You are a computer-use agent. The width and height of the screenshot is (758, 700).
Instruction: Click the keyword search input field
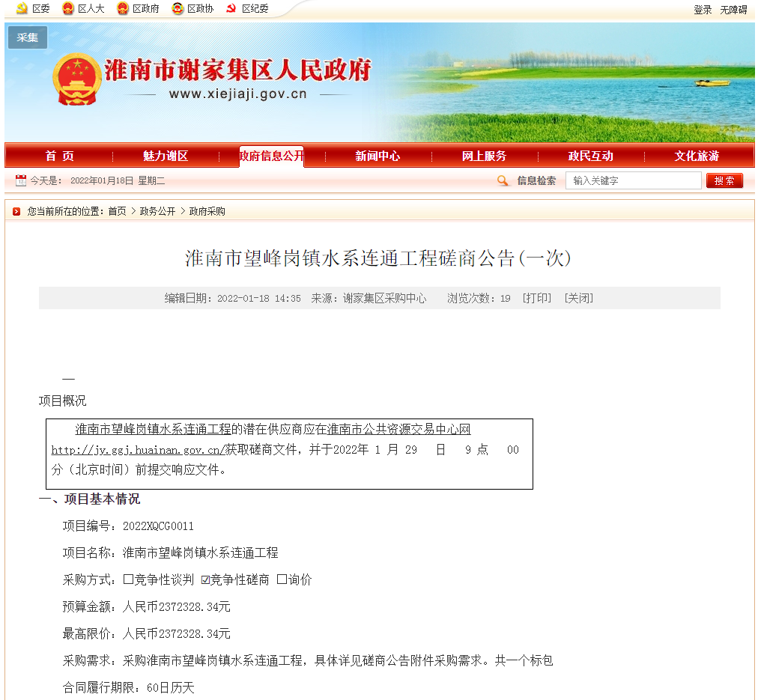pos(633,180)
